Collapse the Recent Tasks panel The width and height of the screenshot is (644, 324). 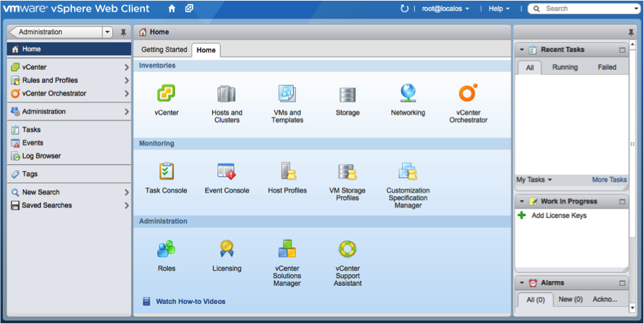[522, 50]
